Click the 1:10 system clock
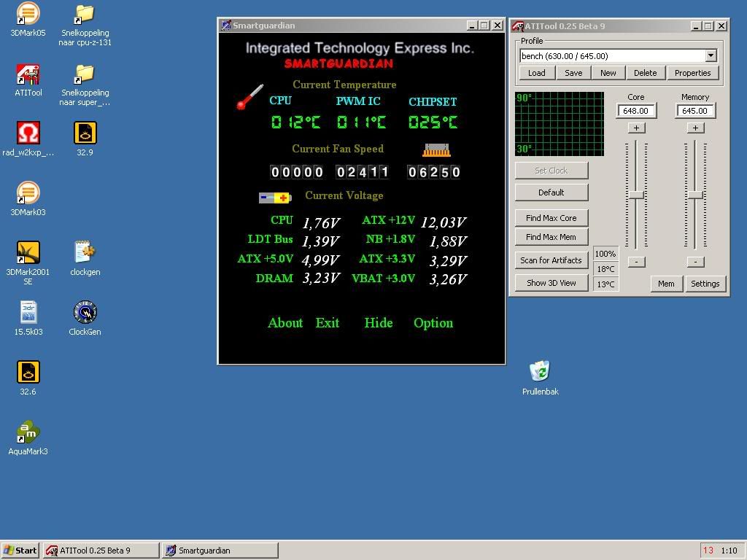 coord(729,551)
